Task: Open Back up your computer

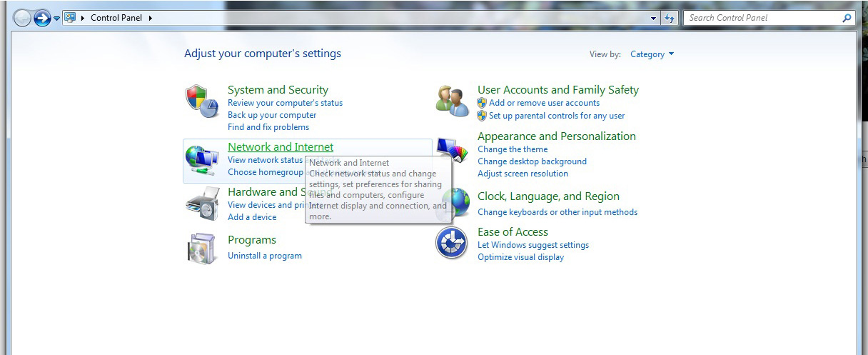Action: (x=272, y=115)
